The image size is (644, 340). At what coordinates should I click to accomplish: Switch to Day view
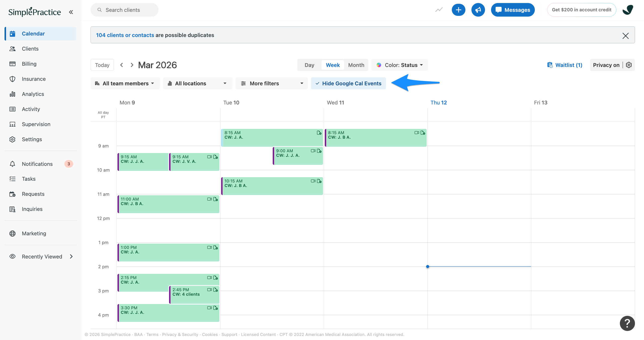(x=309, y=65)
